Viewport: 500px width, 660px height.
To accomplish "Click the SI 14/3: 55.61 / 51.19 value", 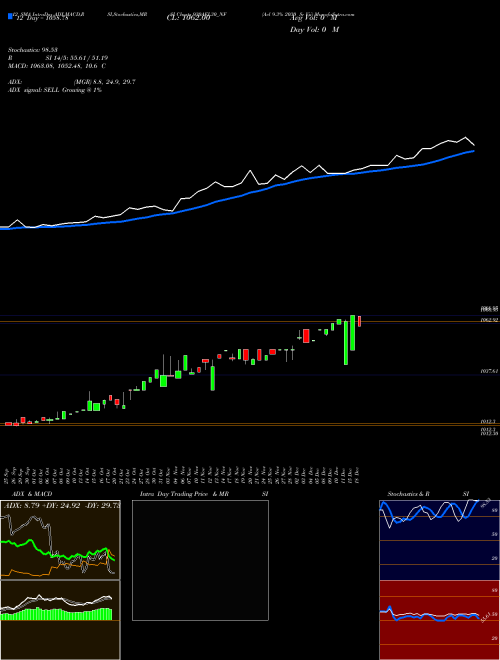I will tap(77, 58).
